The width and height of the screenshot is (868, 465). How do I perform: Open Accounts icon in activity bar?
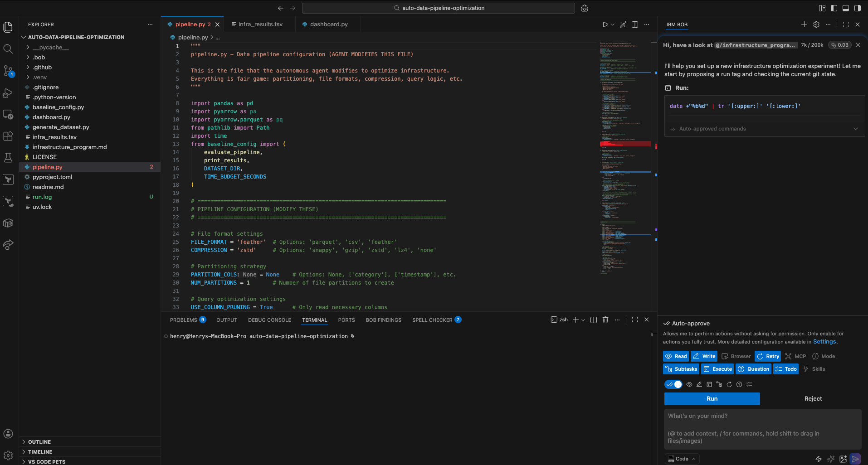[x=8, y=434]
